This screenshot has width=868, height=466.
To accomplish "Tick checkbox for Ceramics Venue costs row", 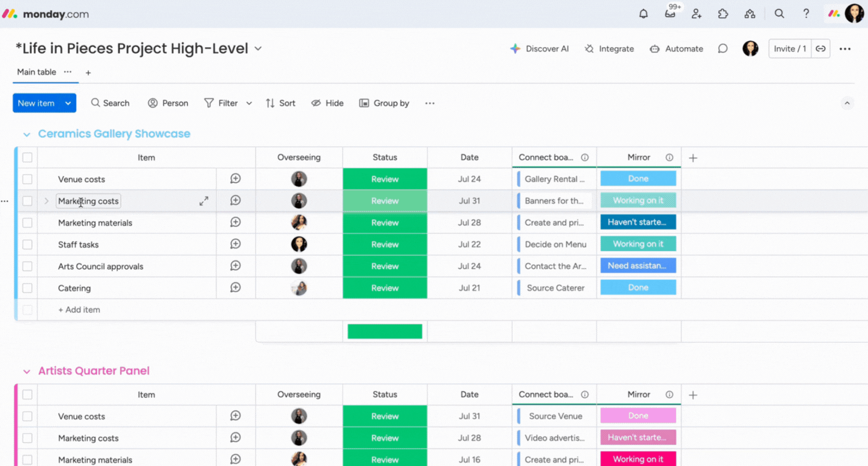I will point(28,179).
